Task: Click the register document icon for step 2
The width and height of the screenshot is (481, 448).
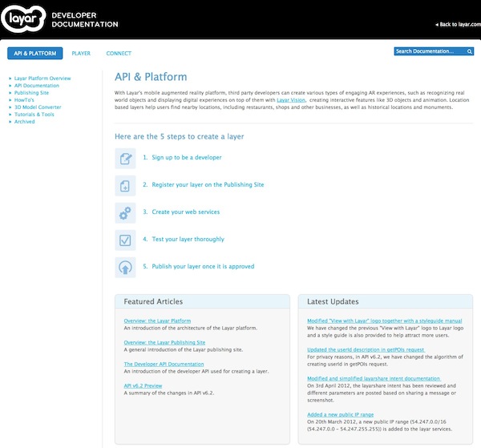Action: coord(125,185)
